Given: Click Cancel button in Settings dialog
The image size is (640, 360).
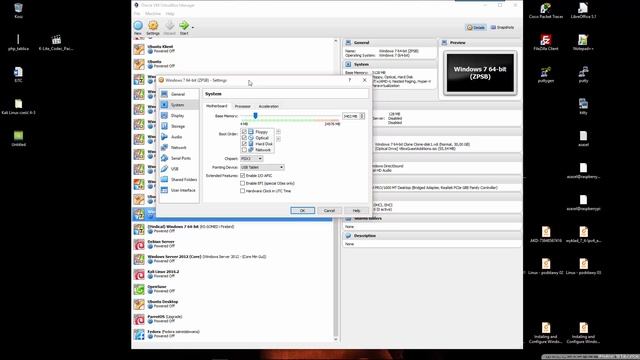Looking at the screenshot, I should 329,211.
